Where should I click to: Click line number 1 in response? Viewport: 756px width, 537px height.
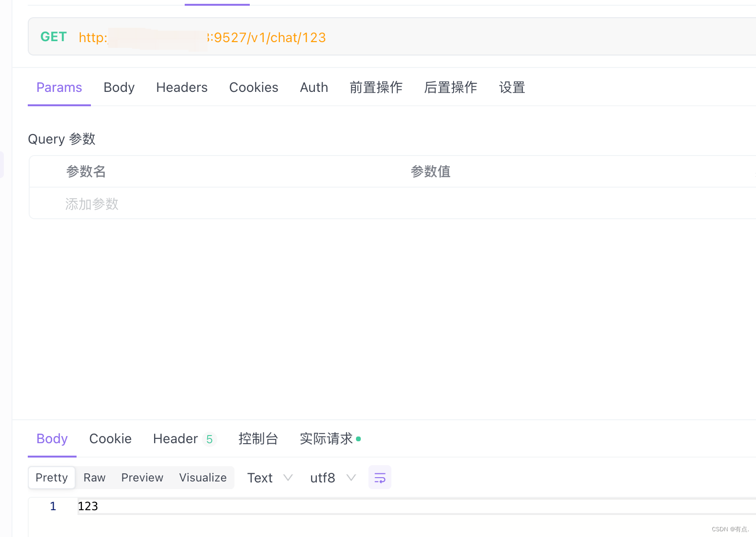point(53,506)
